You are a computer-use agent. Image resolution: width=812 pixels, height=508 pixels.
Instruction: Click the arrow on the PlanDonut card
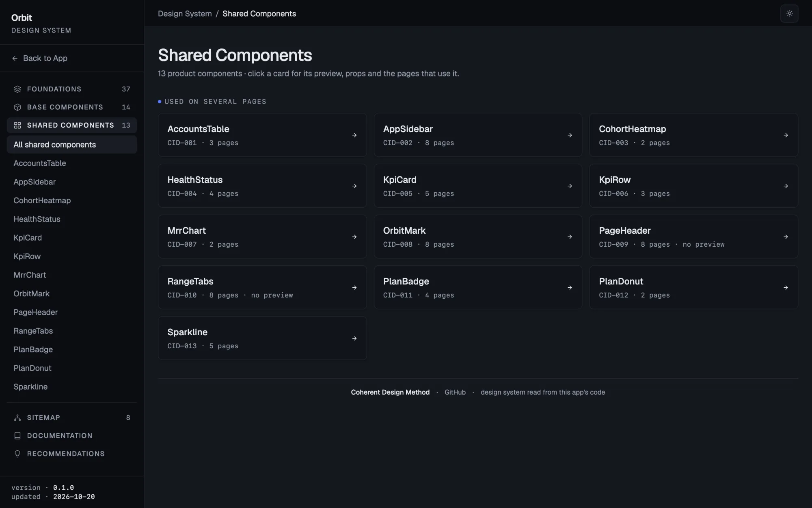pyautogui.click(x=786, y=288)
